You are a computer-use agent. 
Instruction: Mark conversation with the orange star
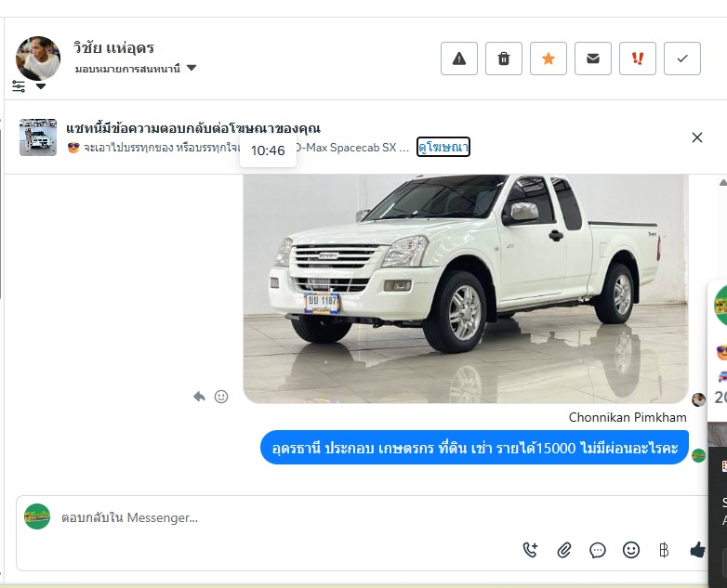[x=548, y=59]
